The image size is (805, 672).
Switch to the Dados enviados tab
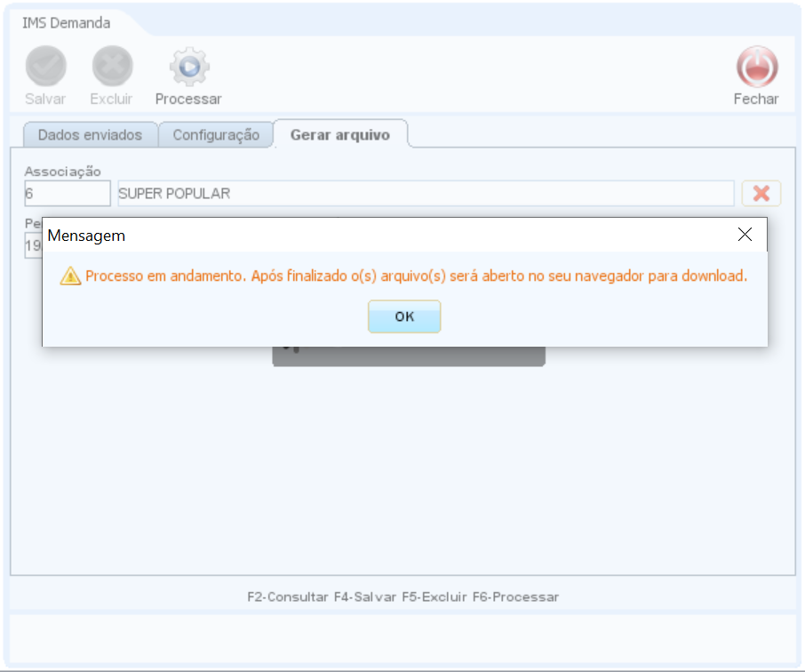pos(90,135)
